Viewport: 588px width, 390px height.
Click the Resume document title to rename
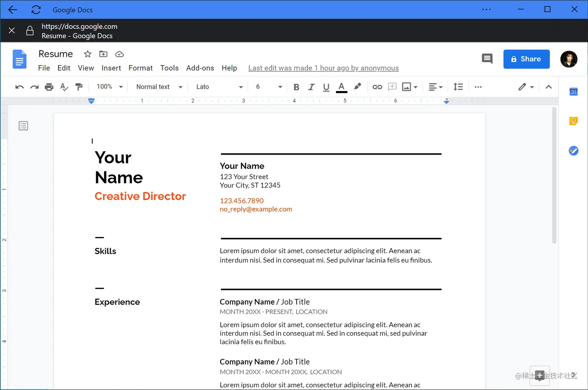click(56, 54)
